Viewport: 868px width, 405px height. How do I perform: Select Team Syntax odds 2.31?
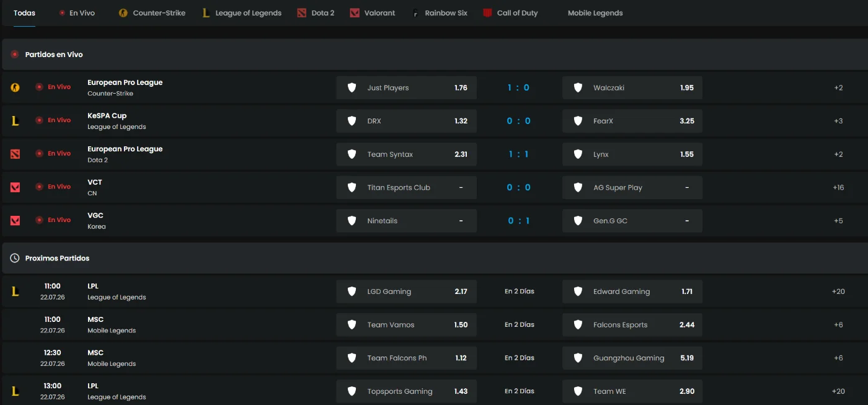coord(407,154)
